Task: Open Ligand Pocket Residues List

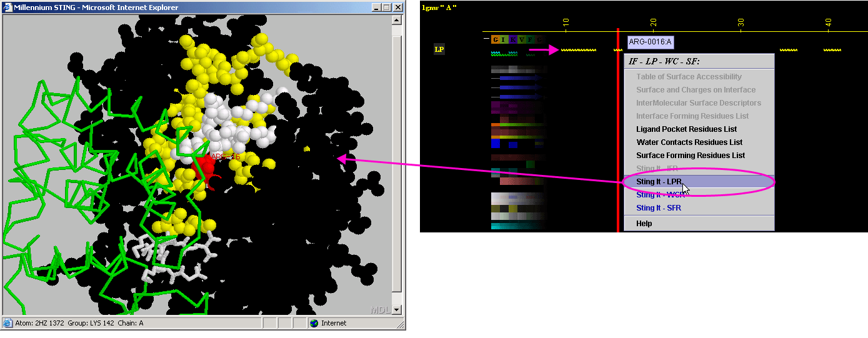Action: (686, 129)
